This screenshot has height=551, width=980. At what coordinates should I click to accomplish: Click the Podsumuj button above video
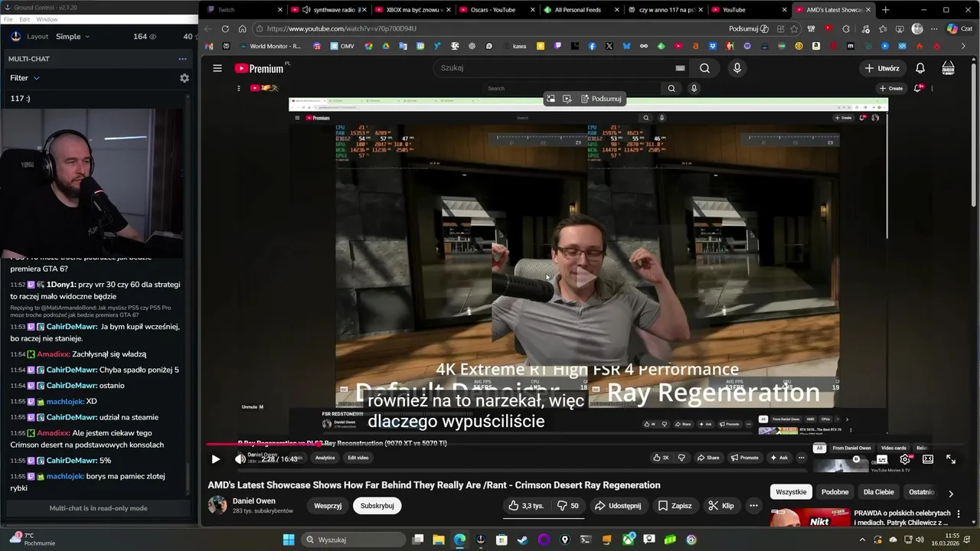(601, 99)
